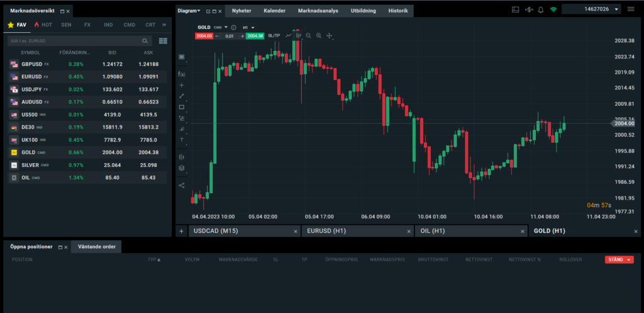Decrease volume with minus button
This screenshot has height=313, width=644.
pos(216,36)
